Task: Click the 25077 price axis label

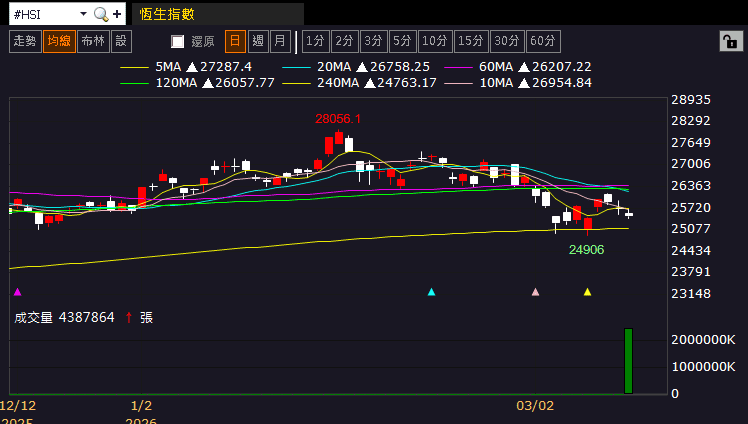Action: coord(691,229)
